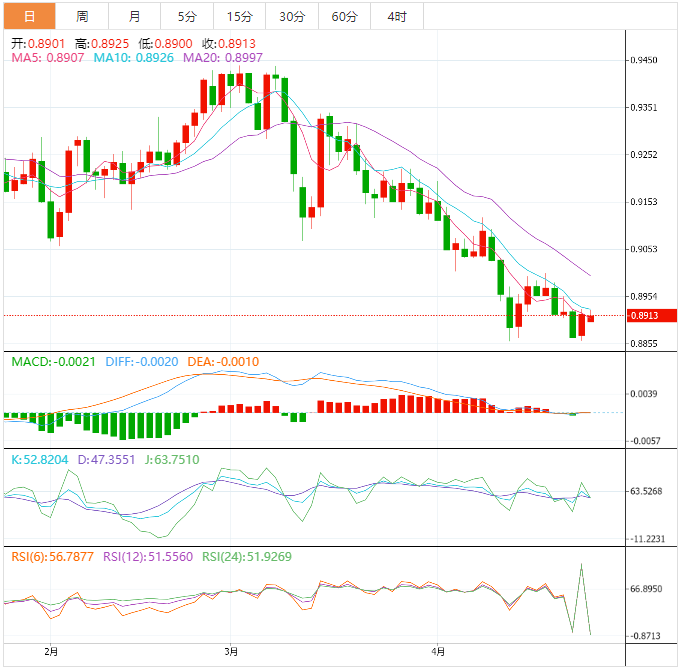682x669 pixels.
Task: Click the MA10 indicator label
Action: coord(134,58)
